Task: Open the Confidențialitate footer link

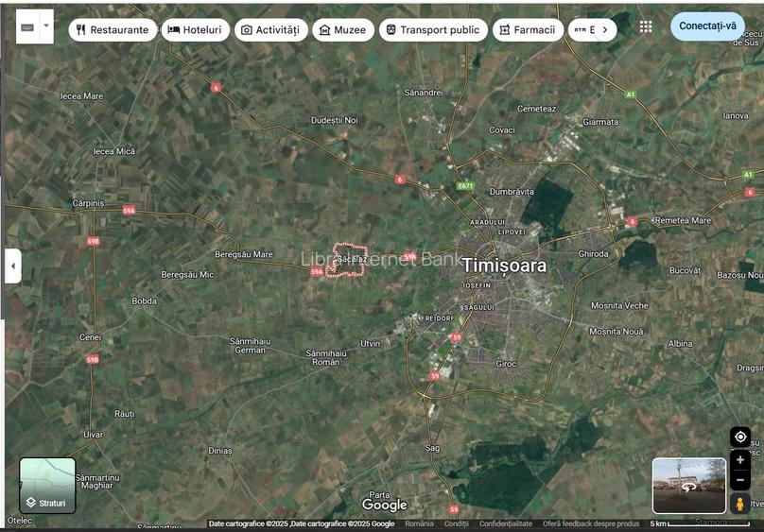Action: (505, 523)
